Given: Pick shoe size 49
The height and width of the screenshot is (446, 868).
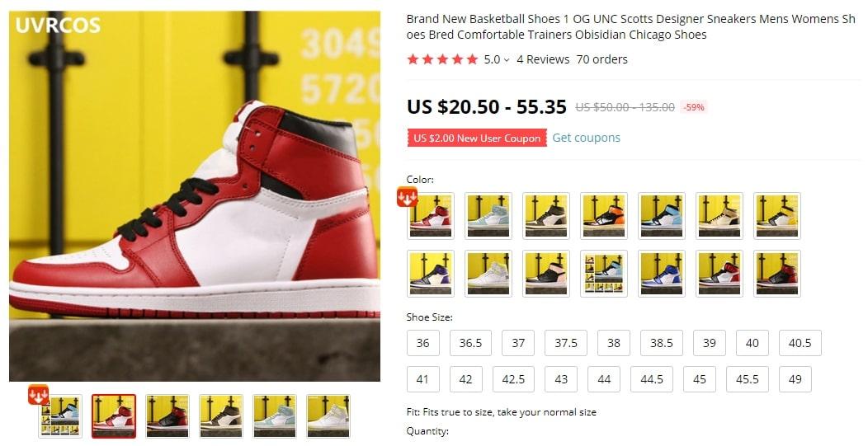Looking at the screenshot, I should [795, 379].
